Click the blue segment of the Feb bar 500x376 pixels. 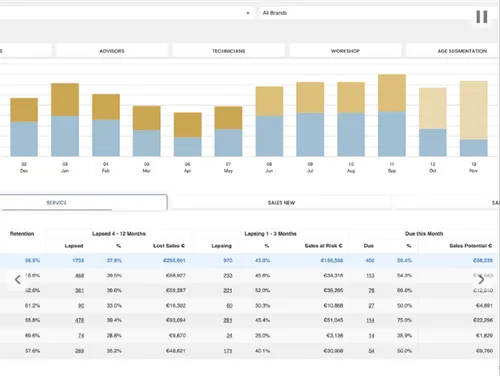coord(106,138)
